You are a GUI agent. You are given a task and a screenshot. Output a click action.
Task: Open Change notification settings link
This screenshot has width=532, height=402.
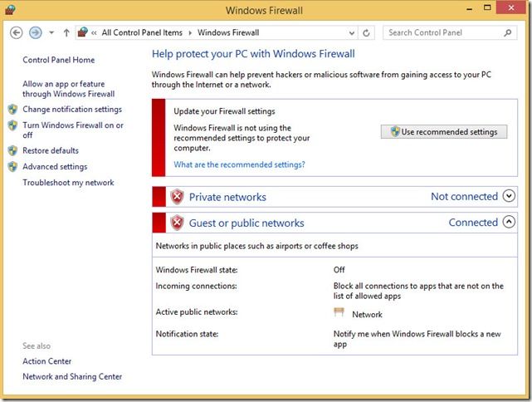coord(72,110)
